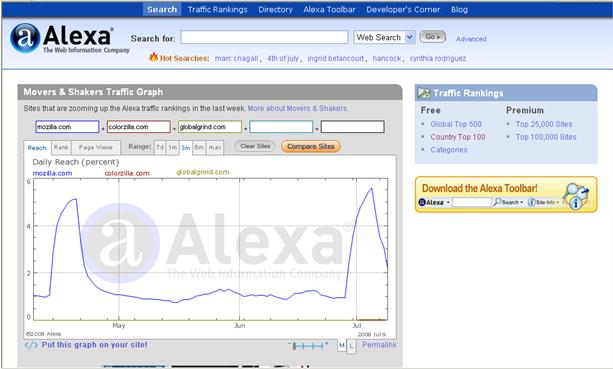Click the colorzilla.com site field
The width and height of the screenshot is (613, 369).
pos(139,127)
